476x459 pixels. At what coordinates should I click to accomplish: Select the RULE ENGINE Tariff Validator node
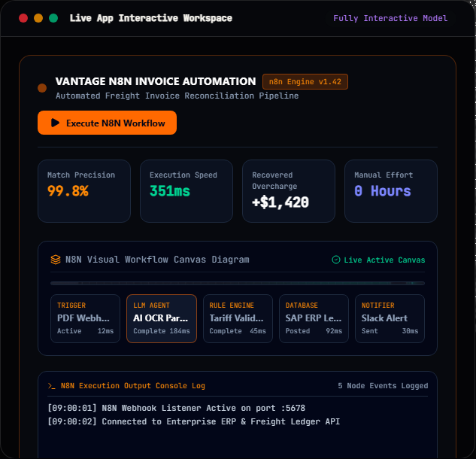(238, 318)
